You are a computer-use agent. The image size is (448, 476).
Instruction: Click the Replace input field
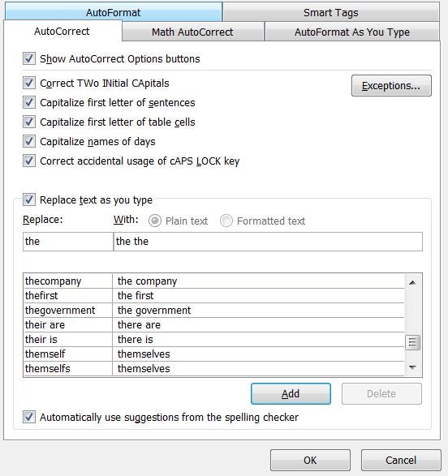68,242
